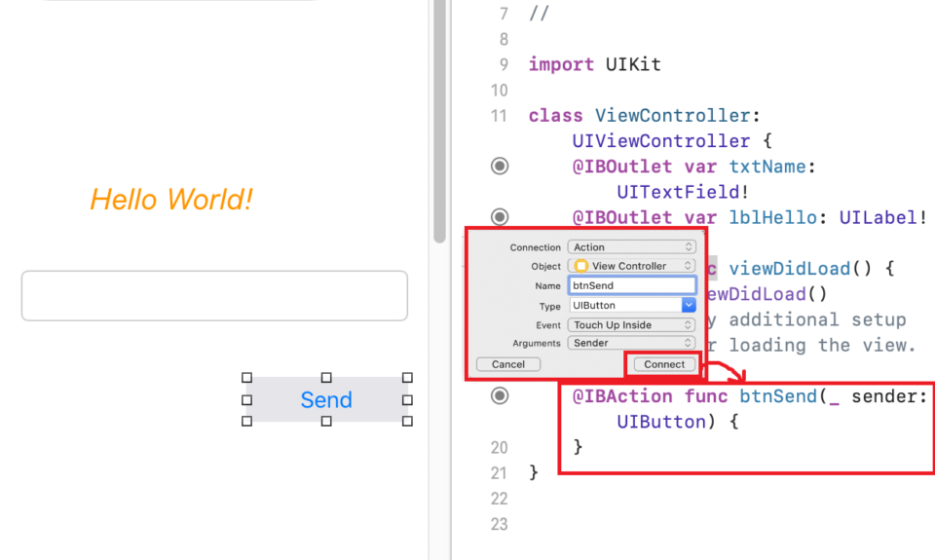Click the Connect button in the popup

663,364
